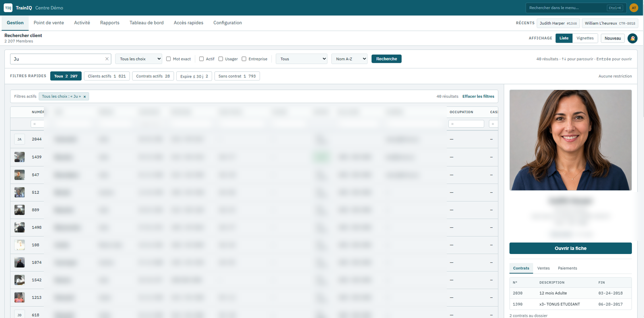Open the Tableau de bord menu
The image size is (644, 318).
click(x=147, y=23)
